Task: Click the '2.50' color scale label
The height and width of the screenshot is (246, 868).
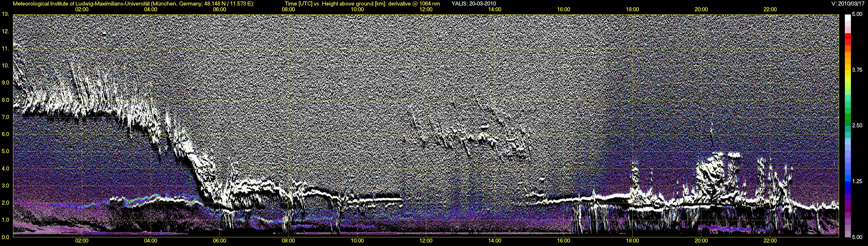Action: click(x=857, y=125)
